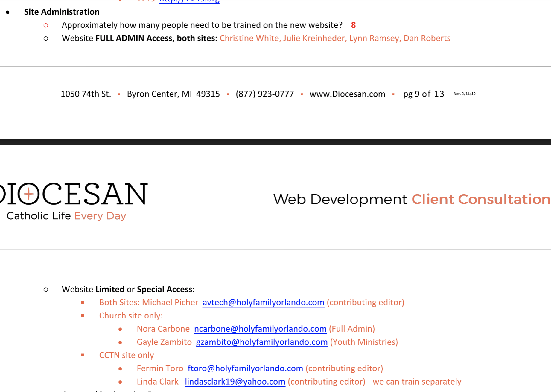Click the 'Catholic Life Every Day' tagline

[x=66, y=216]
